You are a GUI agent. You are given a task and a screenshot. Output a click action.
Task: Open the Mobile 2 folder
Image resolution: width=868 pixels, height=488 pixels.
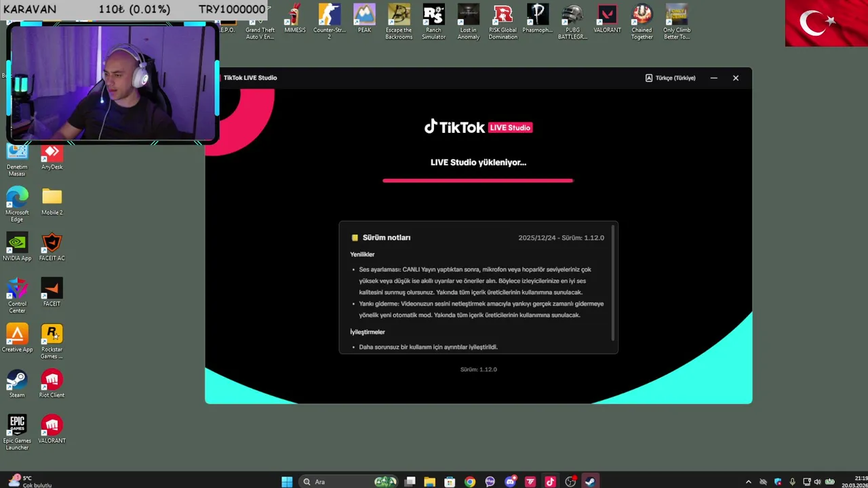tap(52, 201)
